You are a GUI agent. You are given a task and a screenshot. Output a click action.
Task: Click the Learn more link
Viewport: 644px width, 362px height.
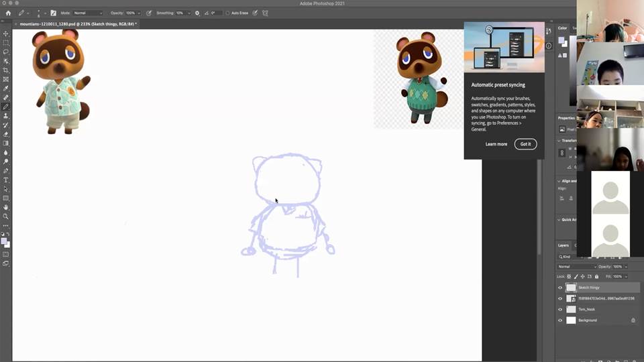(496, 144)
